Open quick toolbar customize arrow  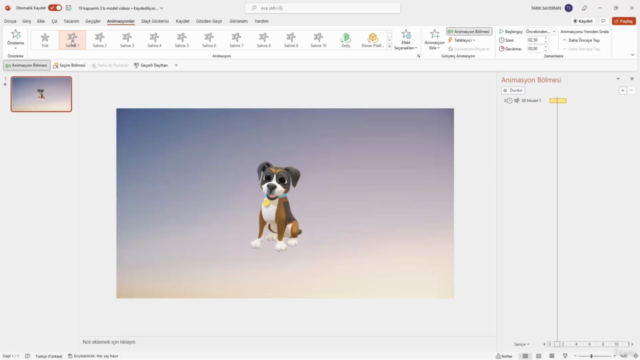pyautogui.click(x=176, y=65)
